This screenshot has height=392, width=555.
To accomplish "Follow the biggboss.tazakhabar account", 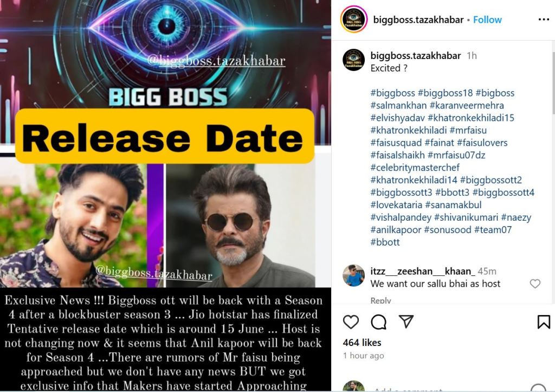I will coord(487,20).
